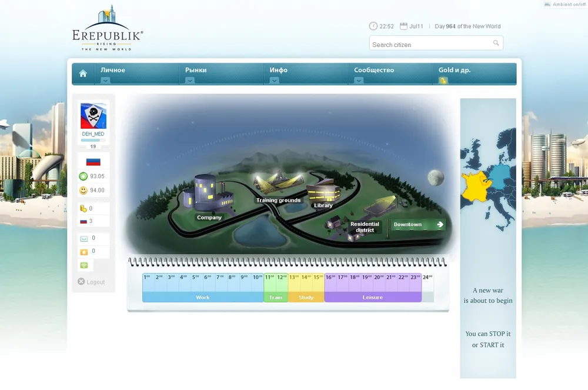This screenshot has width=588, height=390.
Task: Click the blue Germany shape on the banner map
Action: click(x=499, y=176)
